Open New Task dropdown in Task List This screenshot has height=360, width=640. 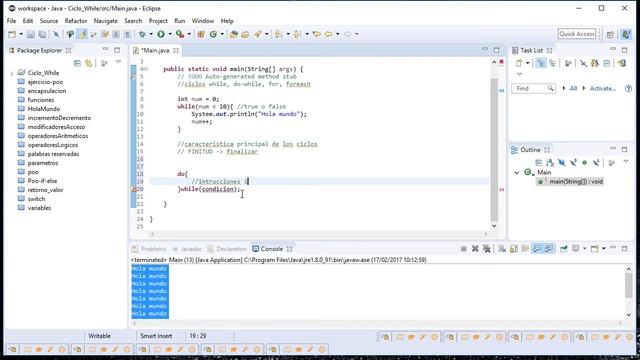[x=528, y=63]
